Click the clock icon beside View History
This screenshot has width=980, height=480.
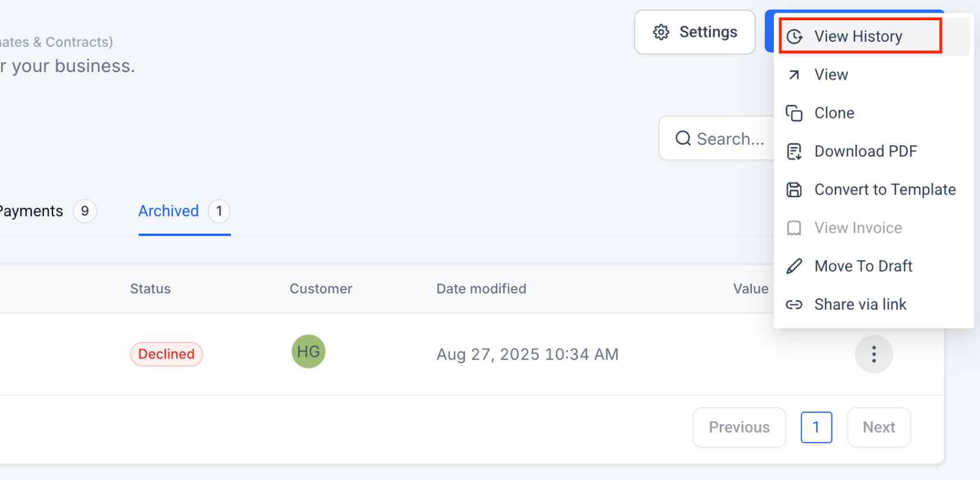[x=794, y=37]
